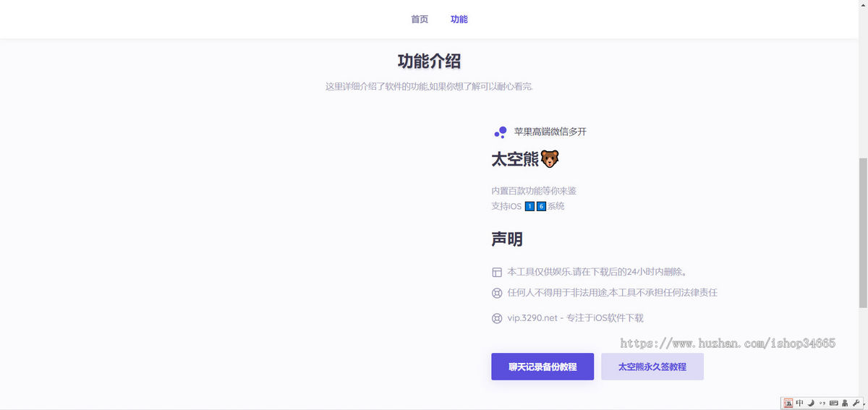Screen dimensions: 868x410
Task: Open the soft keyboard icon in IME toolbar
Action: (834, 403)
